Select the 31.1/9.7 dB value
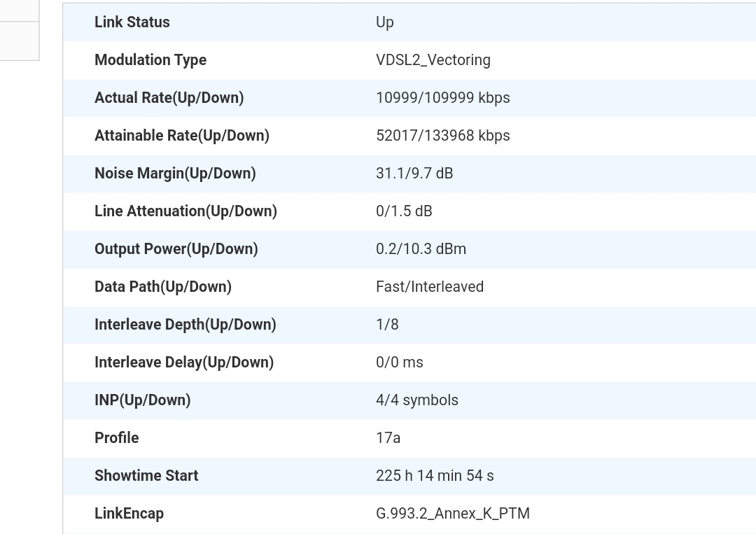The image size is (756, 534). click(x=414, y=174)
